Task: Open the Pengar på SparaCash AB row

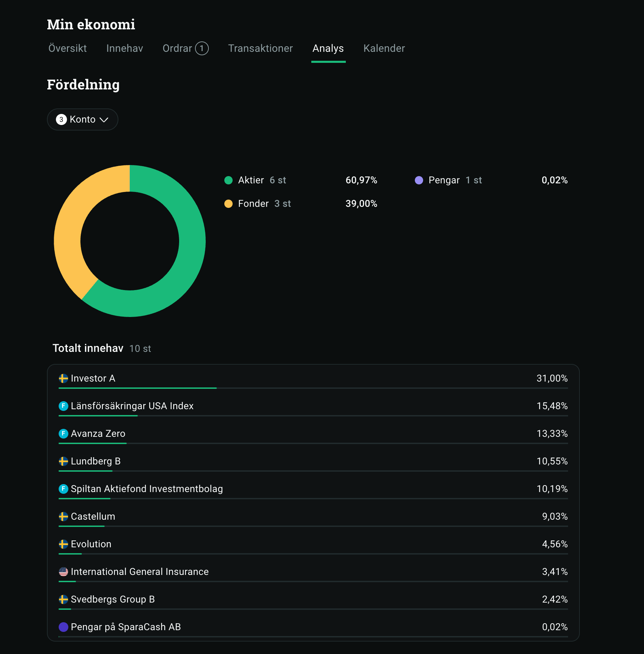Action: tap(313, 628)
